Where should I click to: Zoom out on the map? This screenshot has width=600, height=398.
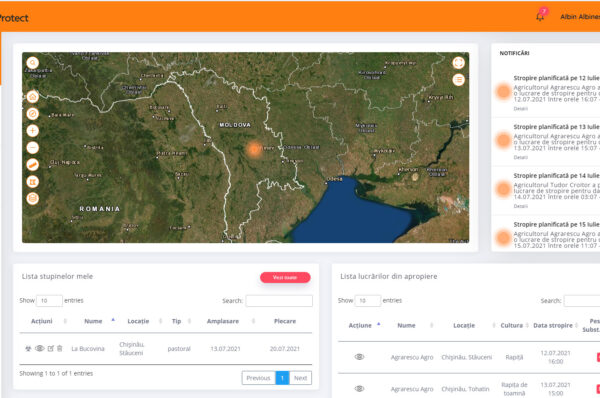click(x=33, y=147)
